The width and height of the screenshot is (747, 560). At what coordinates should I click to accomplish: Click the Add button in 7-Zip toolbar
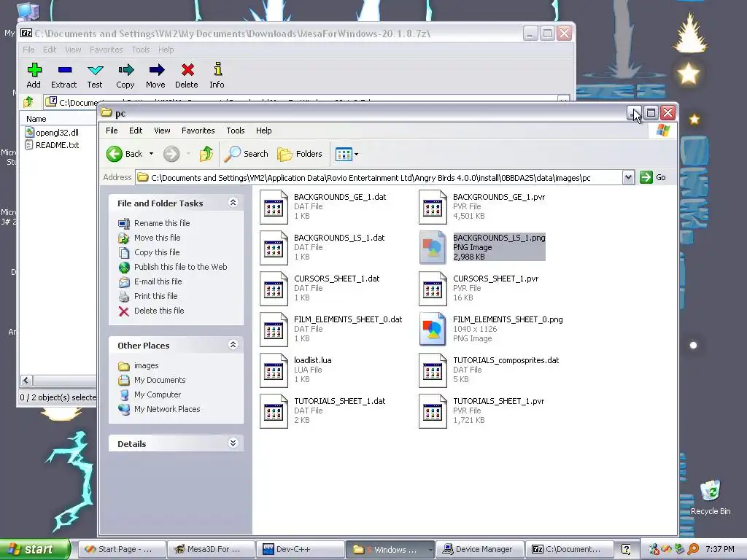(x=34, y=76)
